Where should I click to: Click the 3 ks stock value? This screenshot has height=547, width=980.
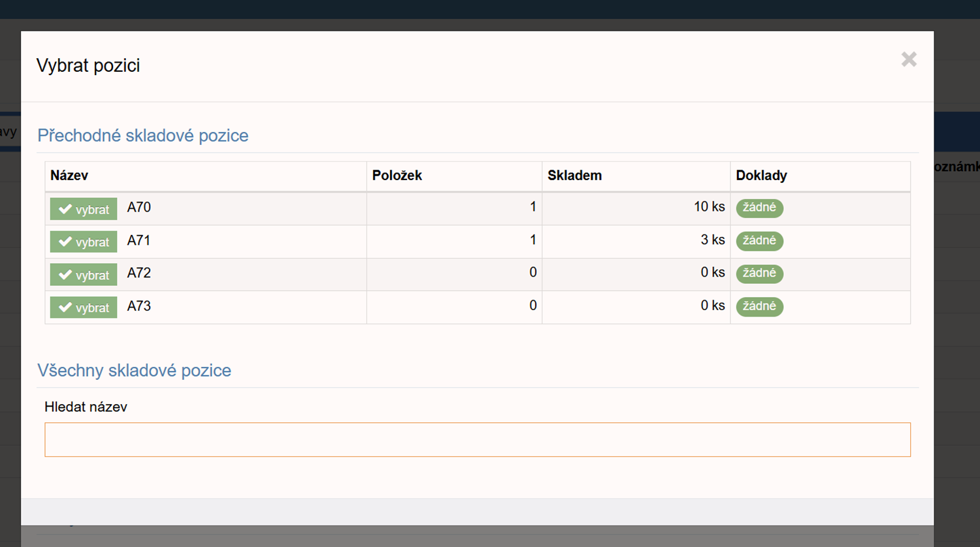coord(713,240)
